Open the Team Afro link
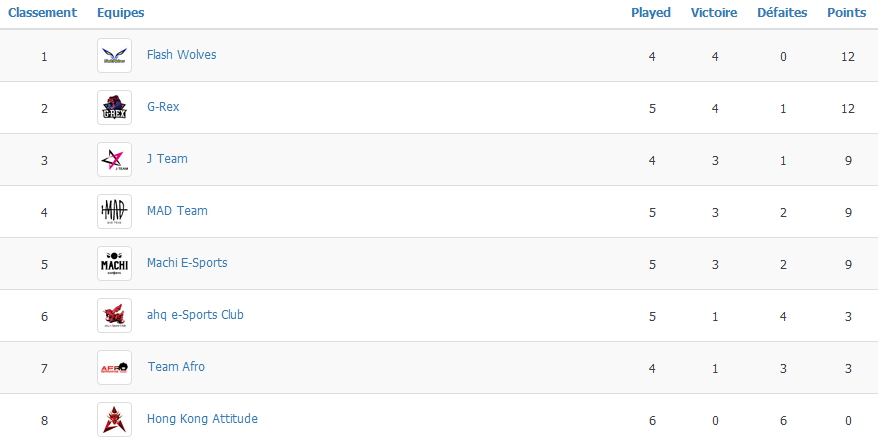The width and height of the screenshot is (882, 447). 176,367
